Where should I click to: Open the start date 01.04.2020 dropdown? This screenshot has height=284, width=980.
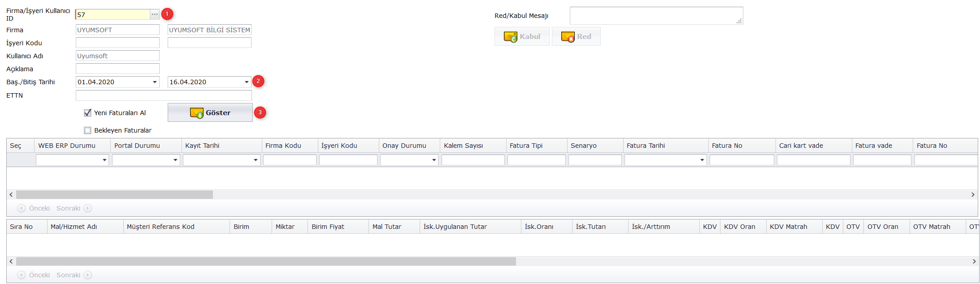(155, 82)
